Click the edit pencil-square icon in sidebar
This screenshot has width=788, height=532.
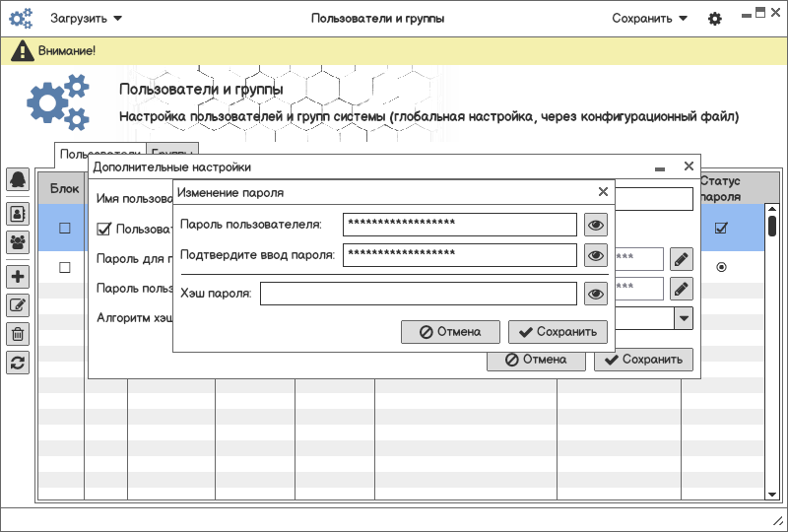[18, 304]
